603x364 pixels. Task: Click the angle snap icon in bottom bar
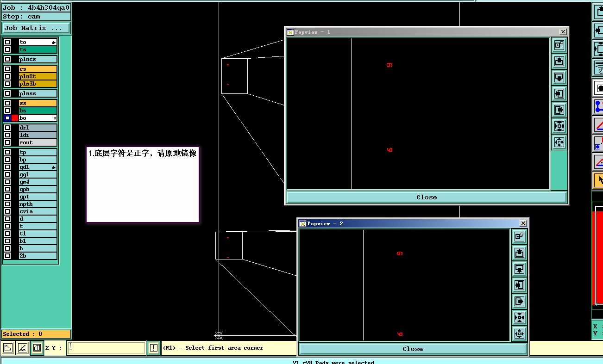coord(22,348)
